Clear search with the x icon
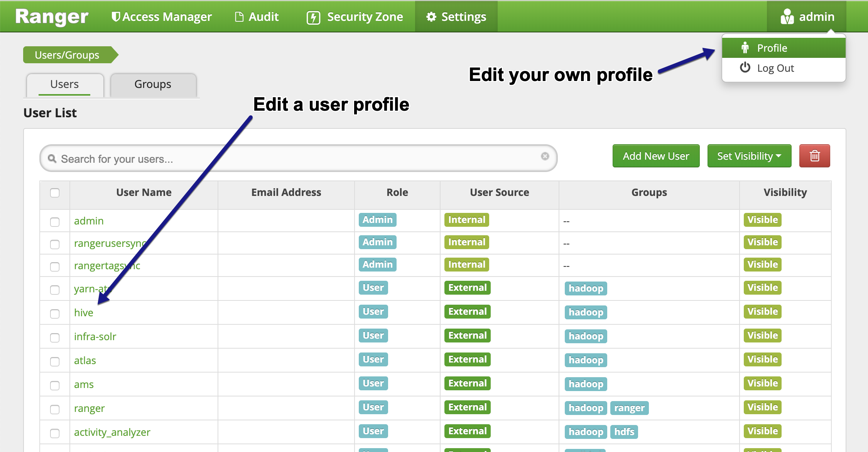This screenshot has height=452, width=868. click(545, 156)
